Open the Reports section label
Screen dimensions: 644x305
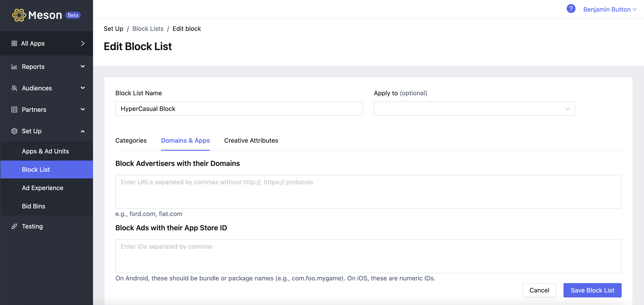tap(33, 67)
